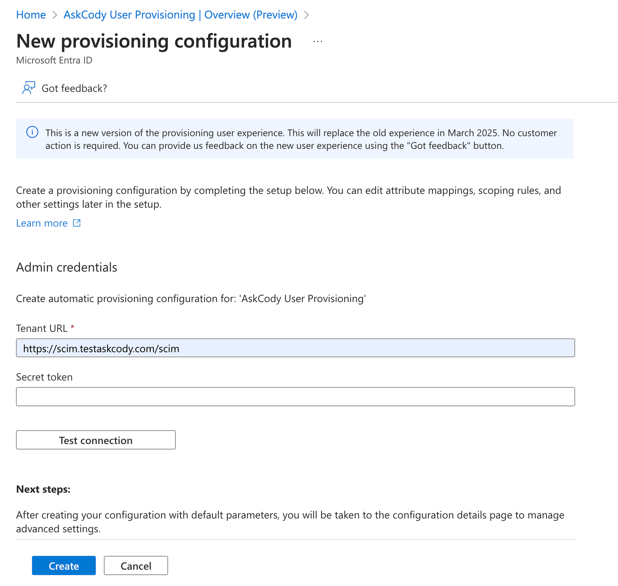The image size is (618, 586).
Task: Open the Learn more link
Action: (x=42, y=223)
